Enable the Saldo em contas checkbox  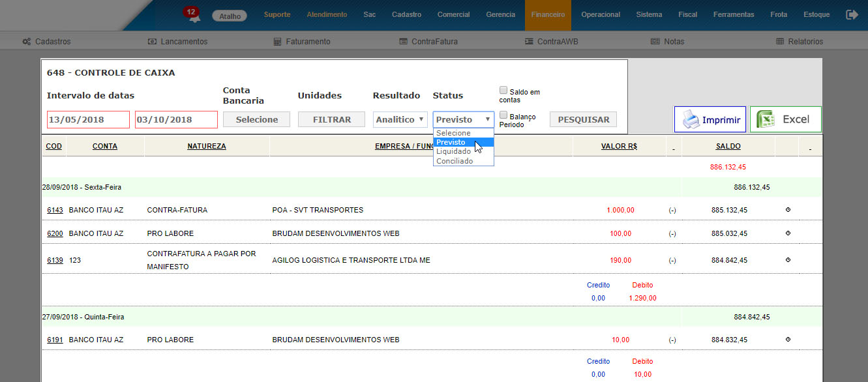coord(503,91)
